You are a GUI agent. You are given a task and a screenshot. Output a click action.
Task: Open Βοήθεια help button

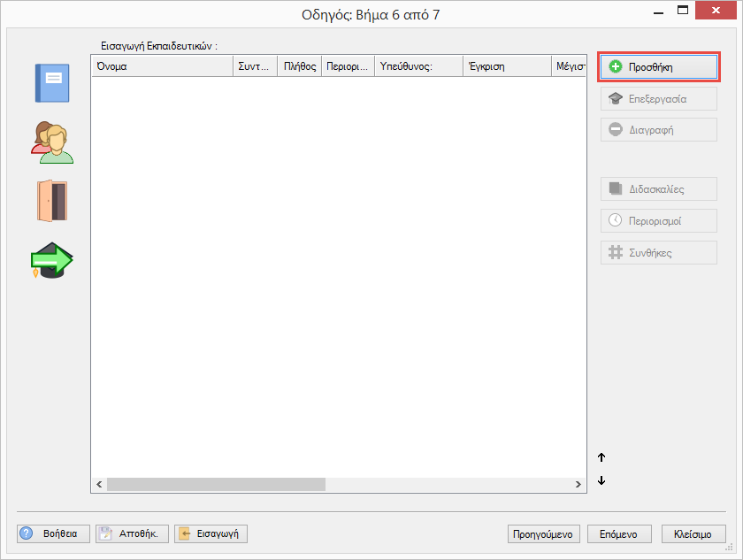(53, 533)
